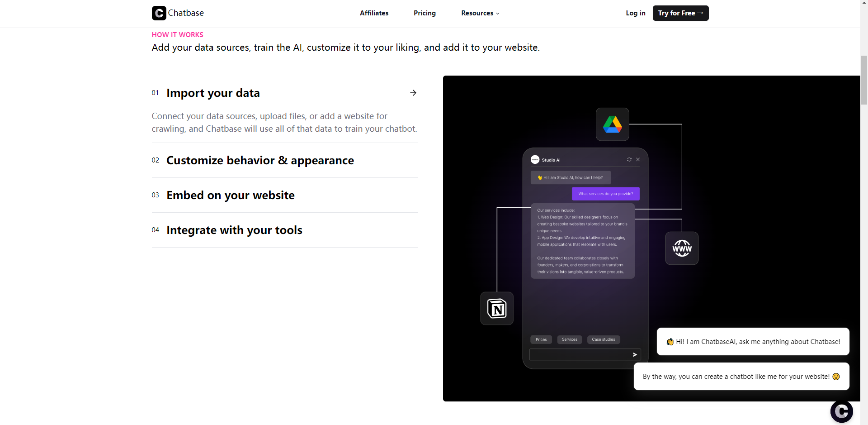Expand the Resources dropdown menu

coord(480,13)
